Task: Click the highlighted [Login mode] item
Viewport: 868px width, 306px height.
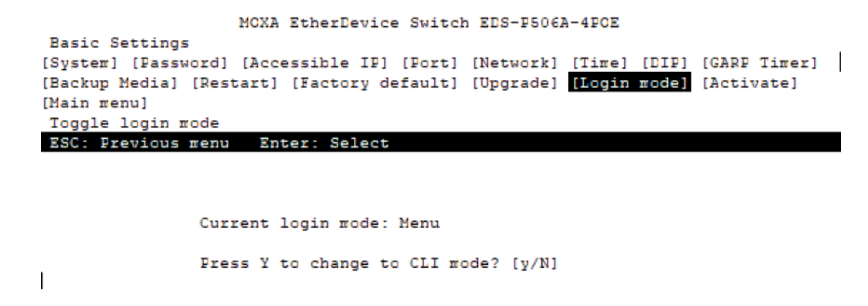Action: 630,83
